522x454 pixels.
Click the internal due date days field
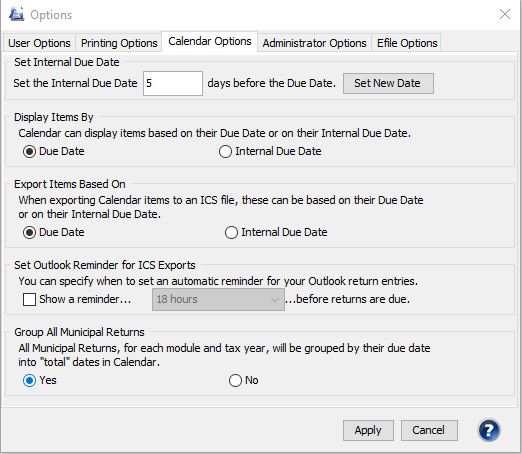(x=173, y=83)
